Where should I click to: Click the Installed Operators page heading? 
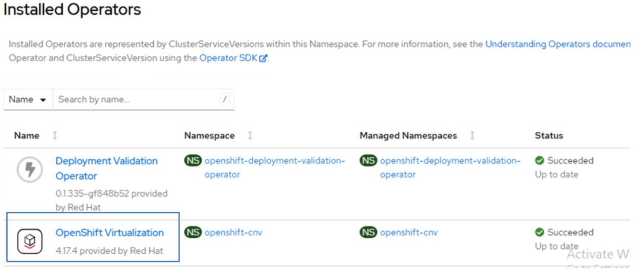coord(72,10)
